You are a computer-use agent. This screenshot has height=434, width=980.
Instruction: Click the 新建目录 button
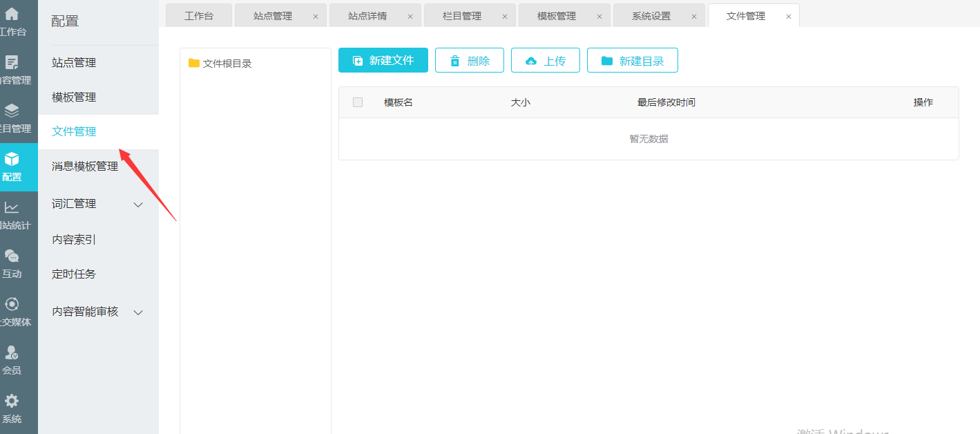pyautogui.click(x=632, y=60)
